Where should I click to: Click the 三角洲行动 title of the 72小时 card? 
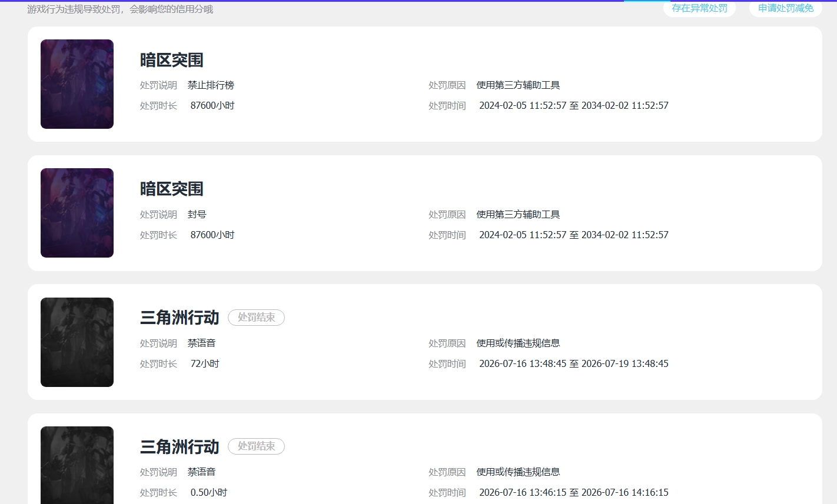(x=180, y=318)
